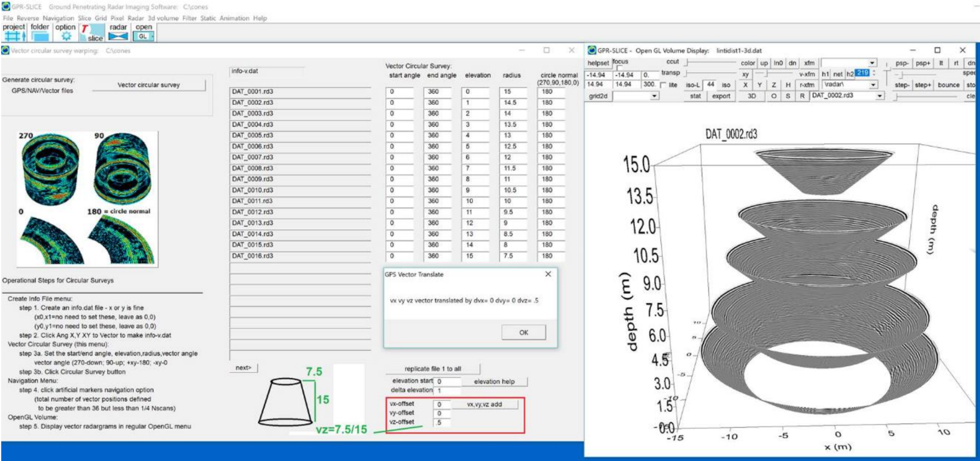The width and height of the screenshot is (980, 461).
Task: Click OK in GPS Vector Translate dialog
Action: [523, 332]
